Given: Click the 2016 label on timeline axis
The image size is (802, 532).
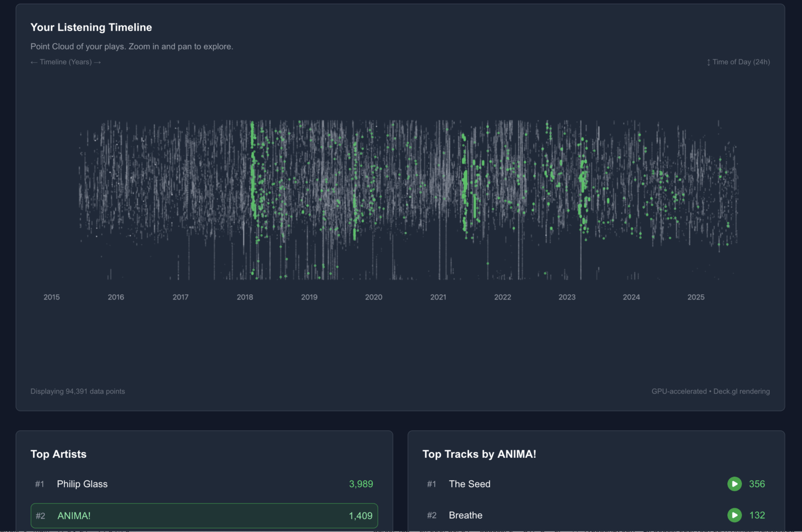Looking at the screenshot, I should coord(116,297).
